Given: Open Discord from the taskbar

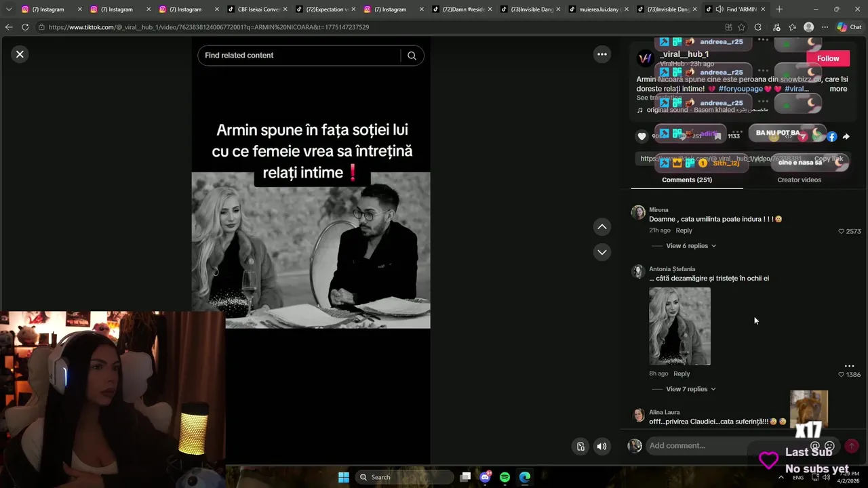Looking at the screenshot, I should (486, 477).
